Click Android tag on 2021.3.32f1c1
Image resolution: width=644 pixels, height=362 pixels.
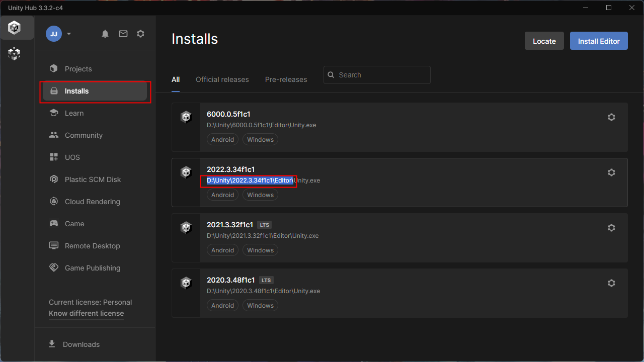(223, 250)
